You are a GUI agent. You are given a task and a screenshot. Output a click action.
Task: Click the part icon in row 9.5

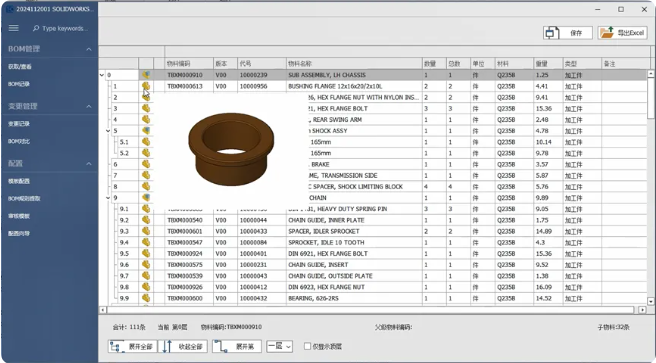[x=146, y=253]
